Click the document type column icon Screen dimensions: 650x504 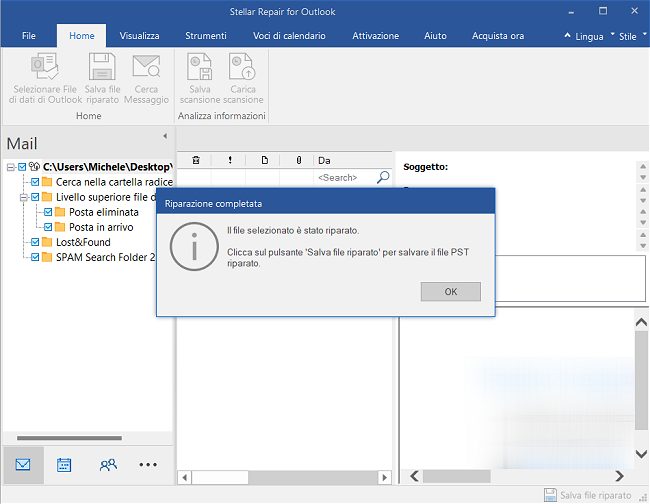[264, 160]
